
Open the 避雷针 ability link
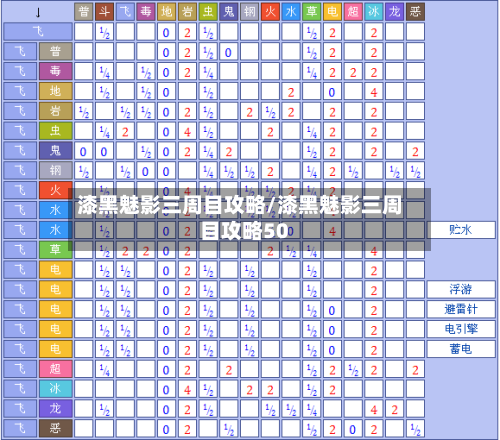[x=461, y=309]
